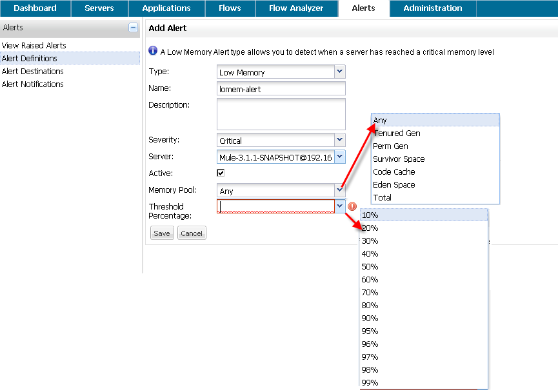This screenshot has height=392, width=558.
Task: Open the Server dropdown arrow
Action: [x=340, y=157]
